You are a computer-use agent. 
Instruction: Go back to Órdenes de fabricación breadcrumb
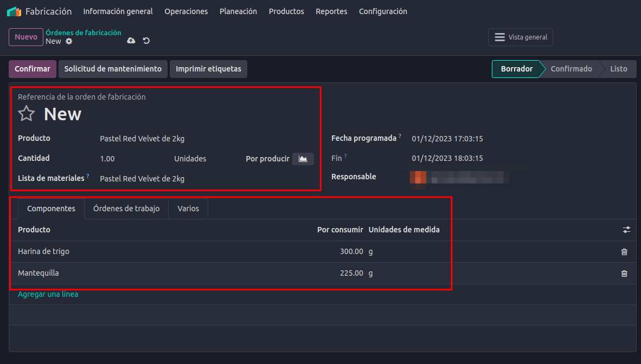pos(84,32)
